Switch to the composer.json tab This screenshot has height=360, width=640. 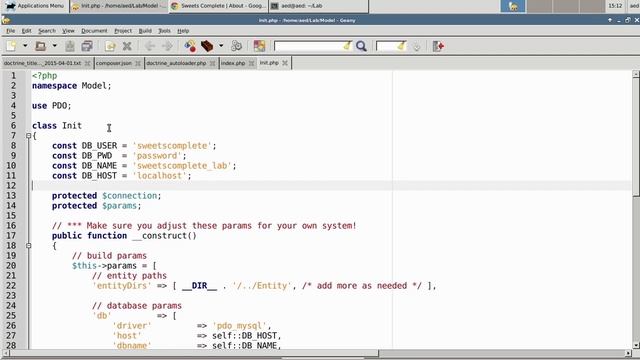click(x=114, y=63)
